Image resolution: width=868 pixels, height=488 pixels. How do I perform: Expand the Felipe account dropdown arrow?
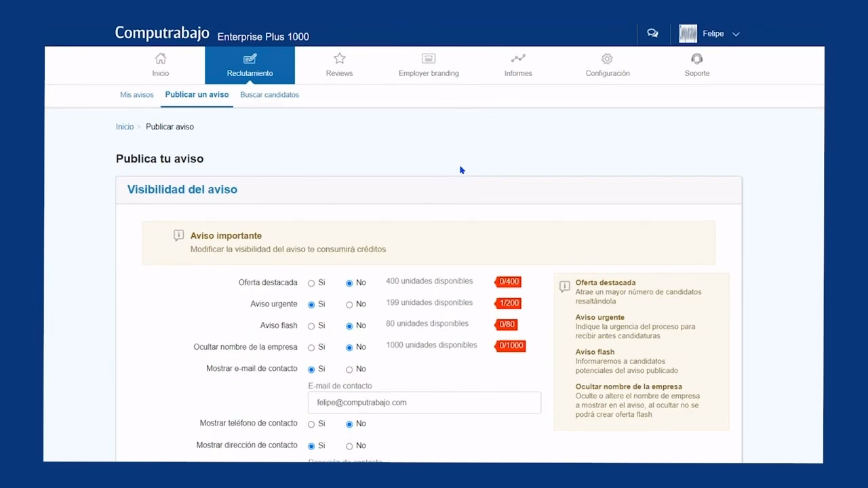(x=736, y=34)
